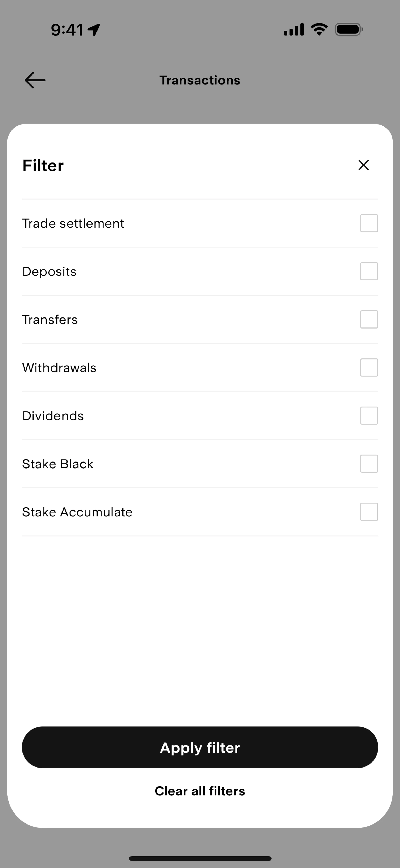Image resolution: width=400 pixels, height=868 pixels.
Task: Check the Stake Black checkbox
Action: pyautogui.click(x=369, y=464)
